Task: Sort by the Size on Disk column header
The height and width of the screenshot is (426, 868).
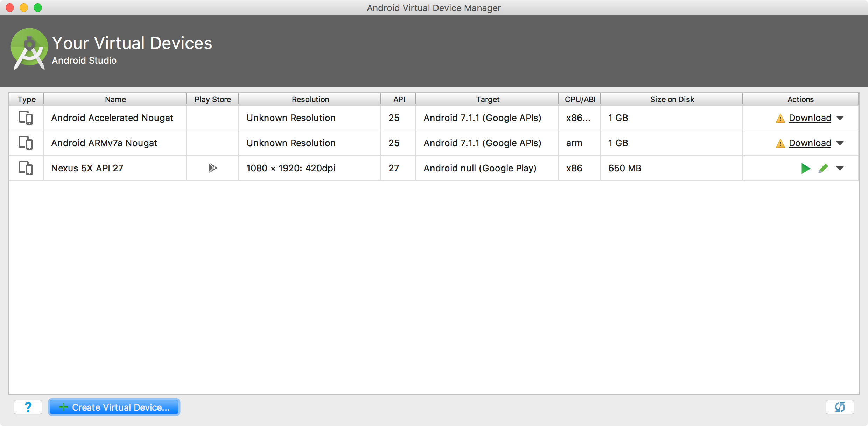Action: tap(672, 99)
